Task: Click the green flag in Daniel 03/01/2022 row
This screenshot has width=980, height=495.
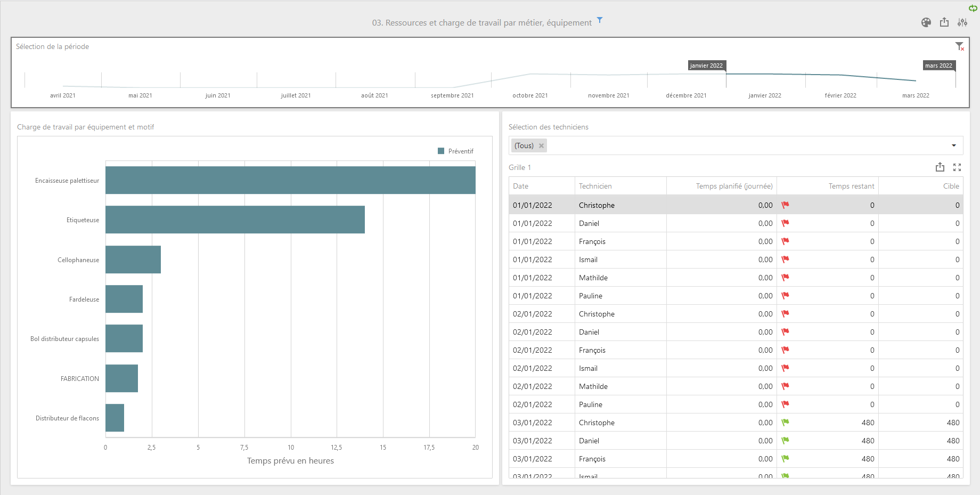Action: (x=785, y=441)
